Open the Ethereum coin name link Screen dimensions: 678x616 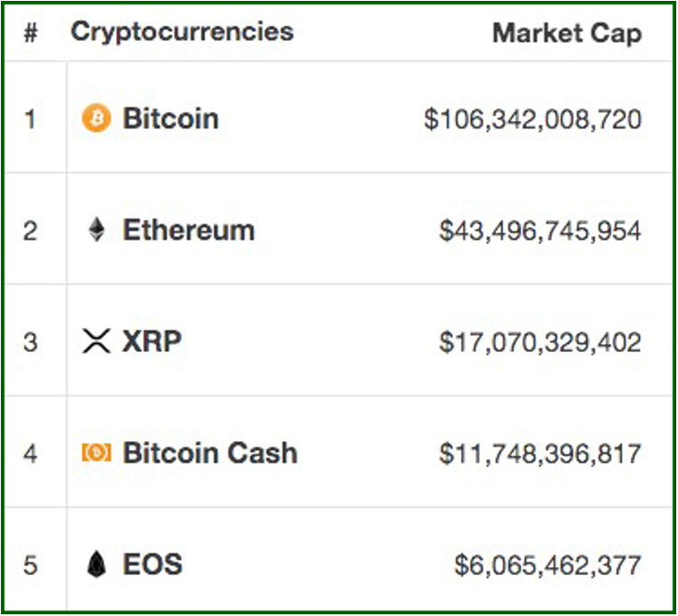pyautogui.click(x=189, y=229)
